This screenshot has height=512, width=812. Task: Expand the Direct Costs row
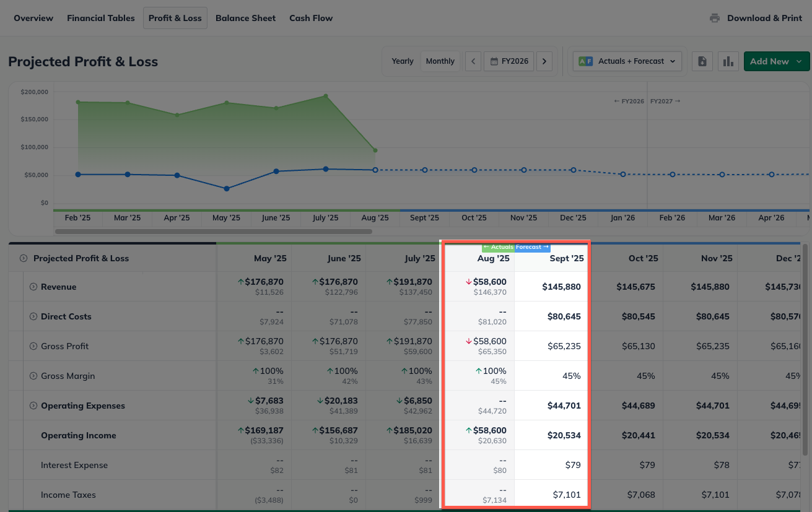[34, 316]
